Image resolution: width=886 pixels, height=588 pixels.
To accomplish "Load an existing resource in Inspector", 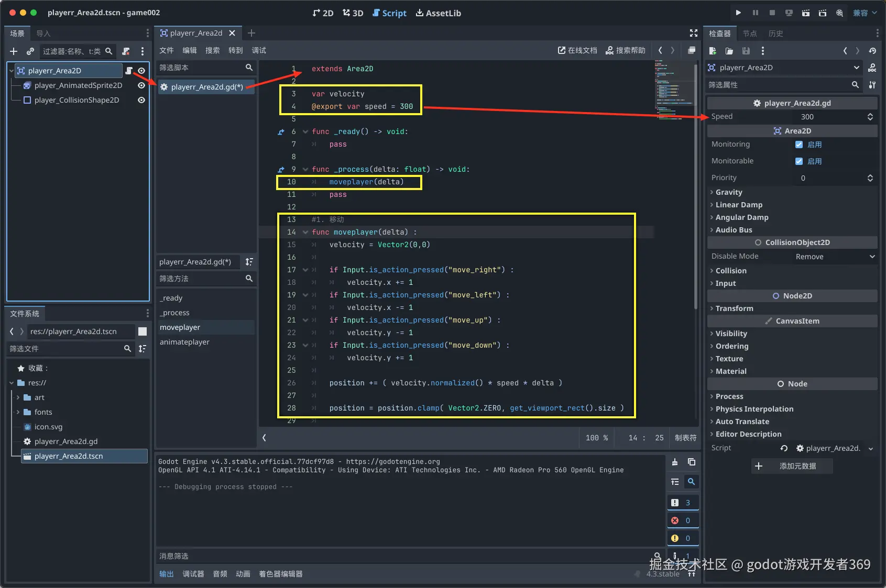I will [x=729, y=51].
